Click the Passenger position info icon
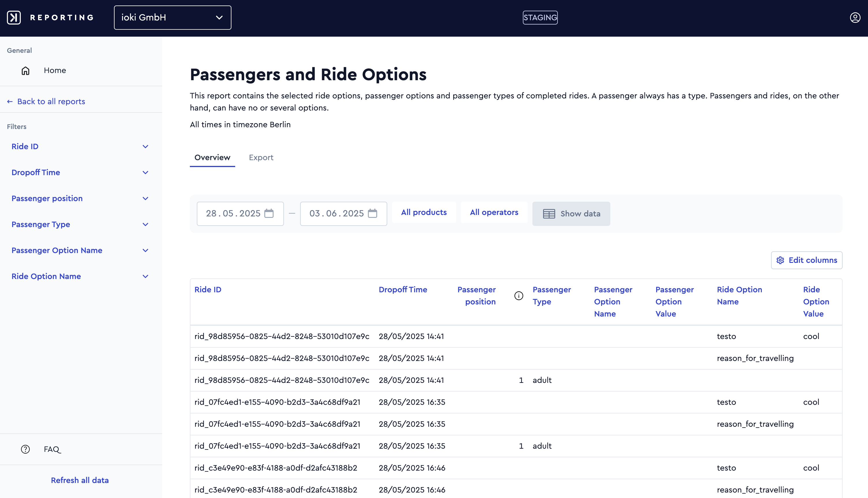This screenshot has height=498, width=868. point(519,296)
